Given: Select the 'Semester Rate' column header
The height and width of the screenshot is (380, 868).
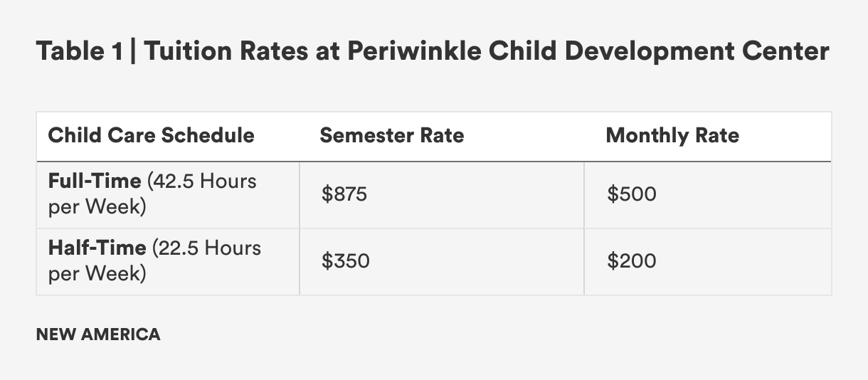Looking at the screenshot, I should 391,135.
